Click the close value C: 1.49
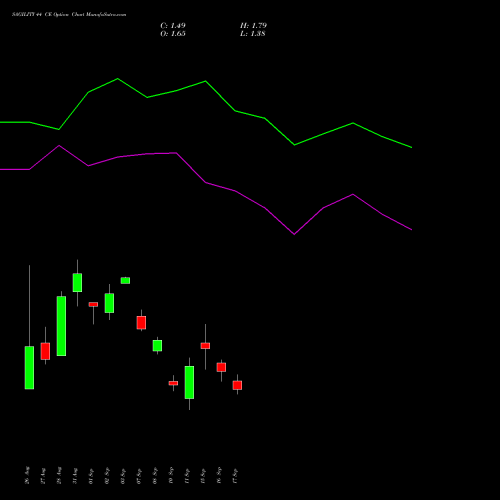 173,26
